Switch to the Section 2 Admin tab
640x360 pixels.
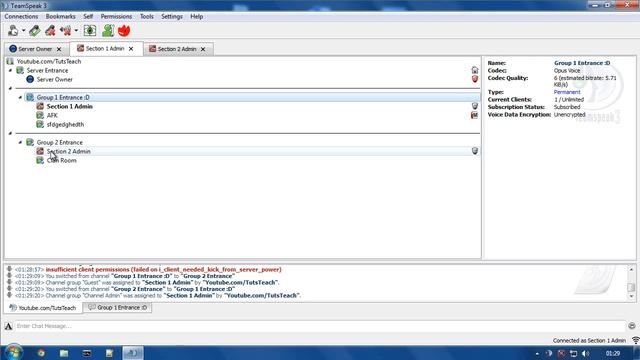click(176, 49)
